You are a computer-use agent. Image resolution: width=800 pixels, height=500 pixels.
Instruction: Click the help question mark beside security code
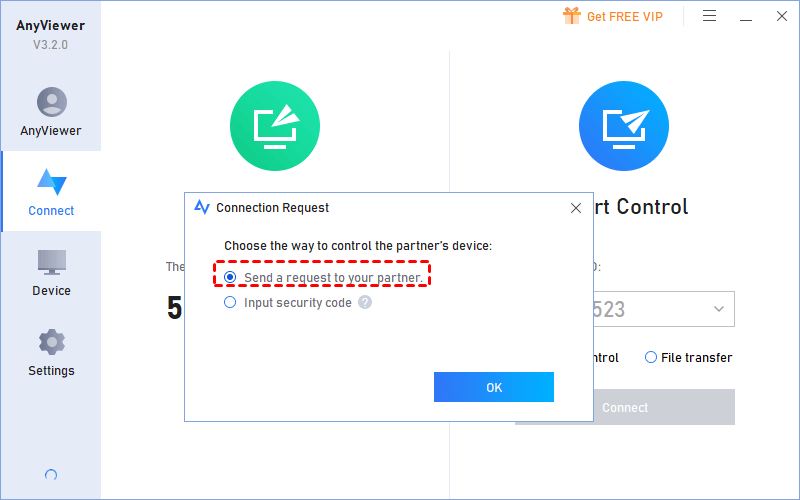tap(365, 303)
